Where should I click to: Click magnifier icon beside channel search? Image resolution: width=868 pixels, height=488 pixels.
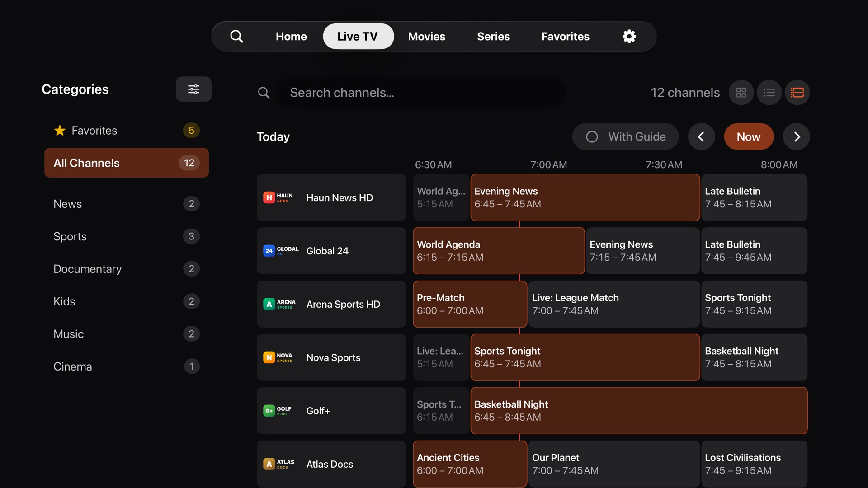[x=264, y=93]
